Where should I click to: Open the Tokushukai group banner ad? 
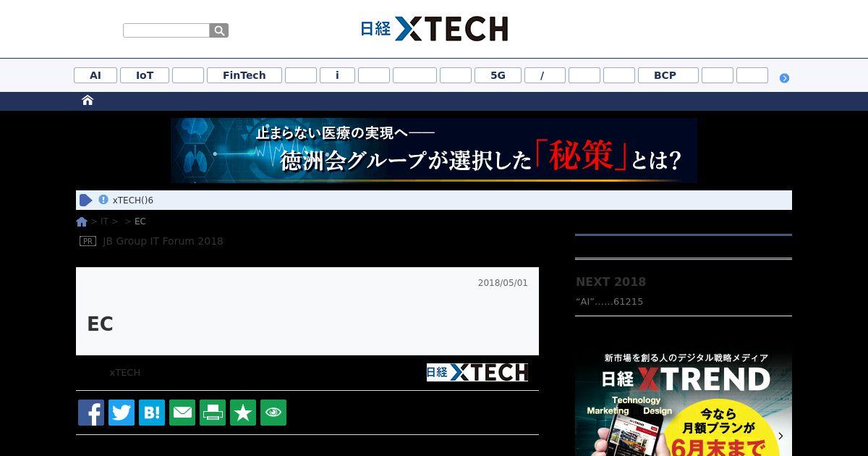[x=434, y=151]
